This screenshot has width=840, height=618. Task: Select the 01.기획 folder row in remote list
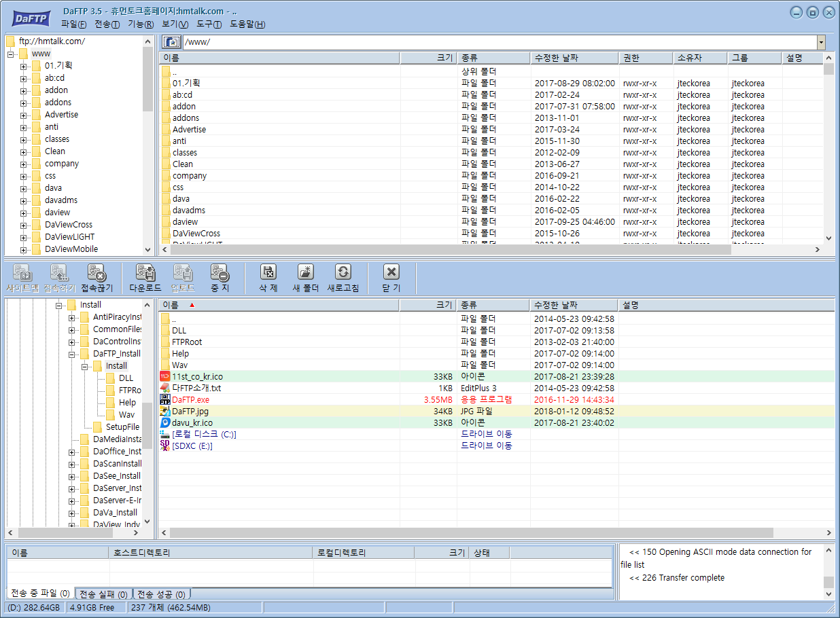(x=492, y=83)
